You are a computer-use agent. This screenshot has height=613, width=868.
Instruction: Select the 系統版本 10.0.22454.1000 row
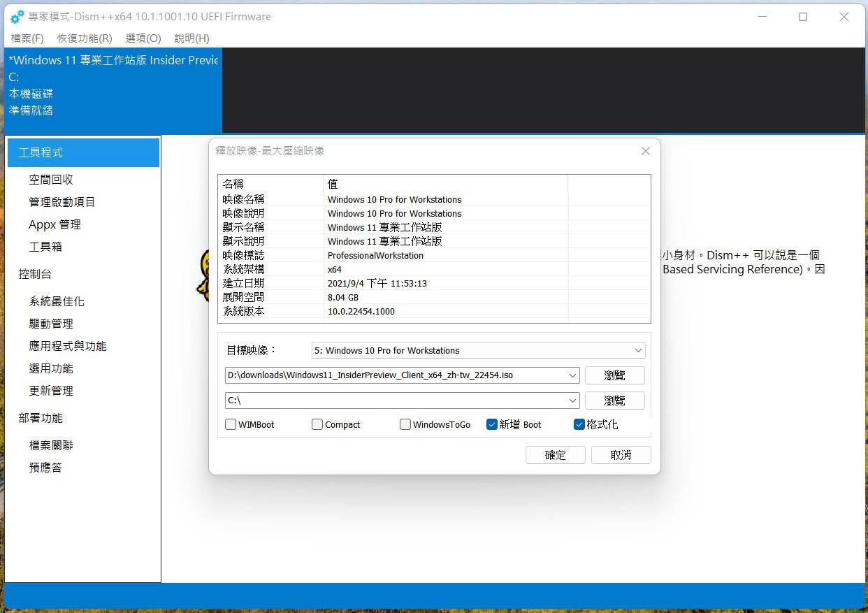tap(434, 311)
